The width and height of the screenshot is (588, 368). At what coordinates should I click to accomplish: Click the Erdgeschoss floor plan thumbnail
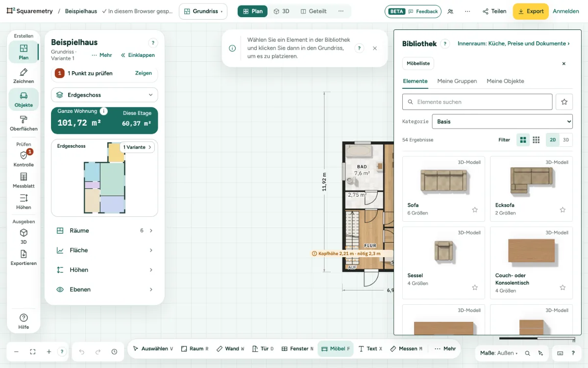[x=104, y=178]
